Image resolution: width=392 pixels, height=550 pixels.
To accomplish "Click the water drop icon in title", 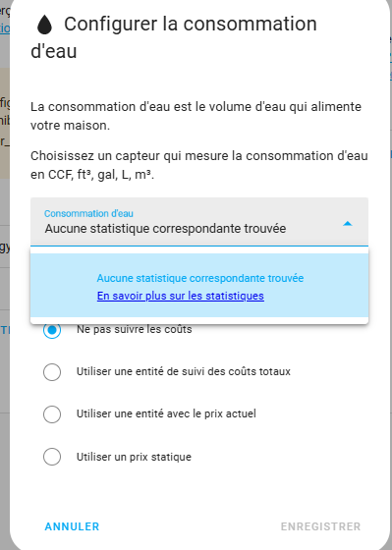I will (x=44, y=26).
